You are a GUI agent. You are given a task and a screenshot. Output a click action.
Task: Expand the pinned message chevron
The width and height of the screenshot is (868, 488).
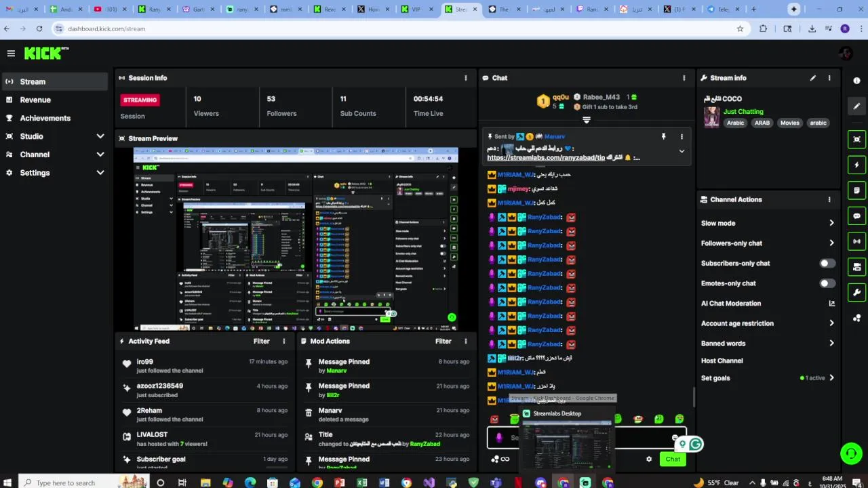(682, 151)
